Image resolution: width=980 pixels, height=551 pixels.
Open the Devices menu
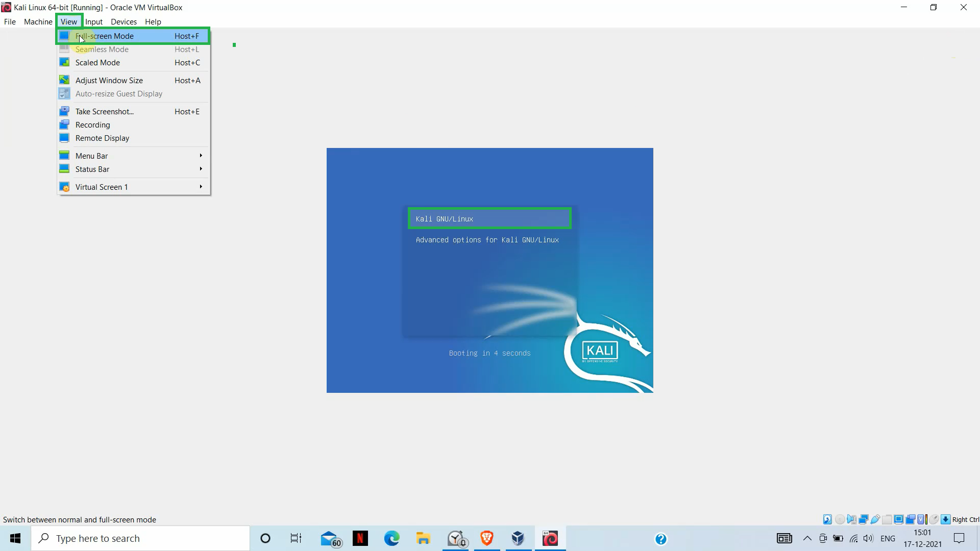point(123,22)
